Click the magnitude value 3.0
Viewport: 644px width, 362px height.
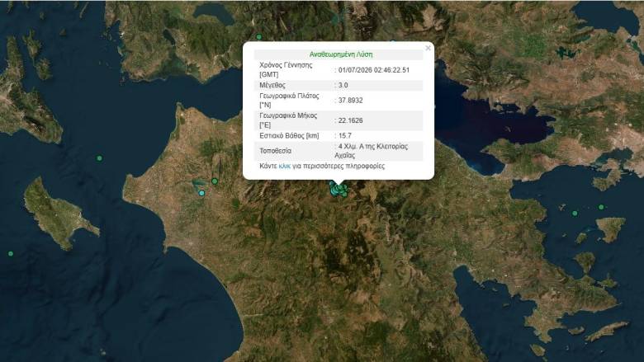tap(343, 85)
